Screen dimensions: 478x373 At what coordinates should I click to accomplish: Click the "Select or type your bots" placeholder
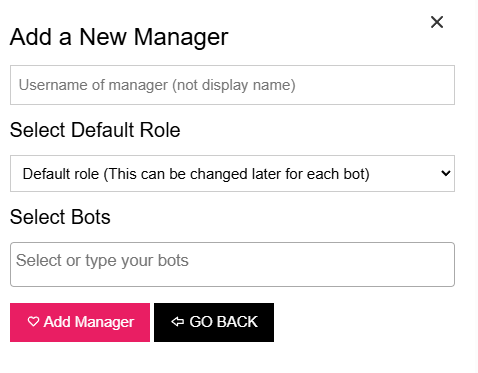(x=102, y=260)
